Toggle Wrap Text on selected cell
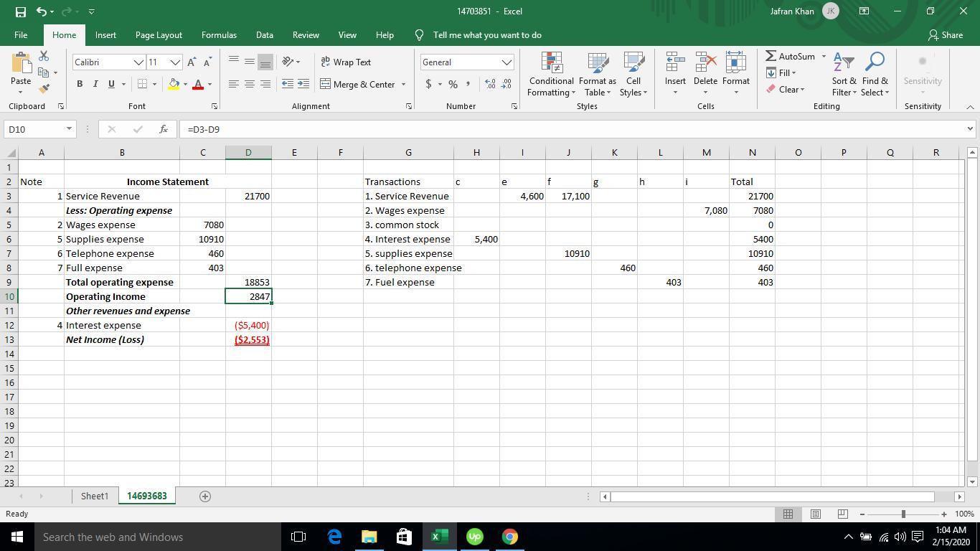 point(346,62)
